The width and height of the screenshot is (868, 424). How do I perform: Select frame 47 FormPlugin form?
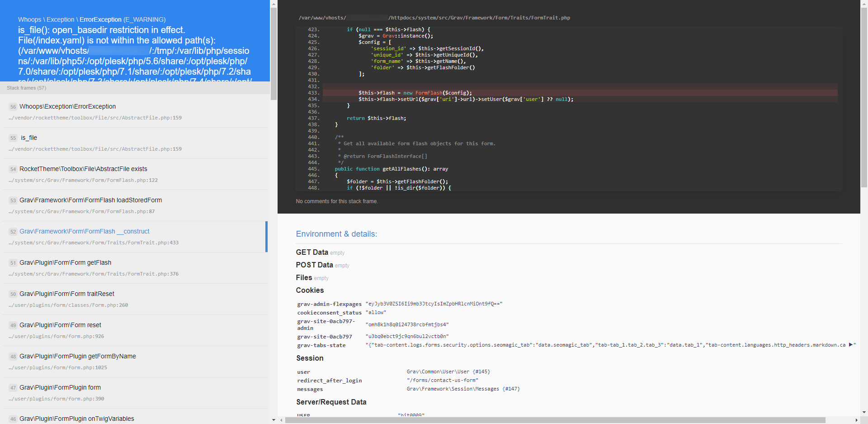pos(60,387)
